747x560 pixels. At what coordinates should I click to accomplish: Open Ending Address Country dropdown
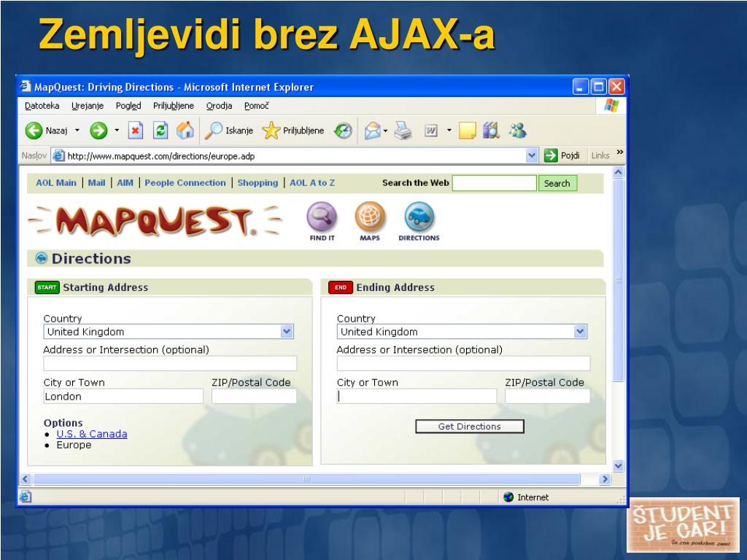pyautogui.click(x=580, y=332)
